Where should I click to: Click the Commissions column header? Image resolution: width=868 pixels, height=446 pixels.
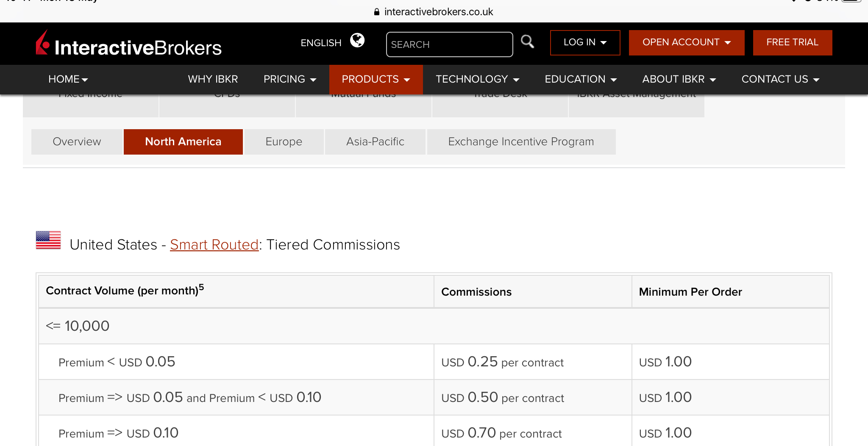(x=533, y=291)
